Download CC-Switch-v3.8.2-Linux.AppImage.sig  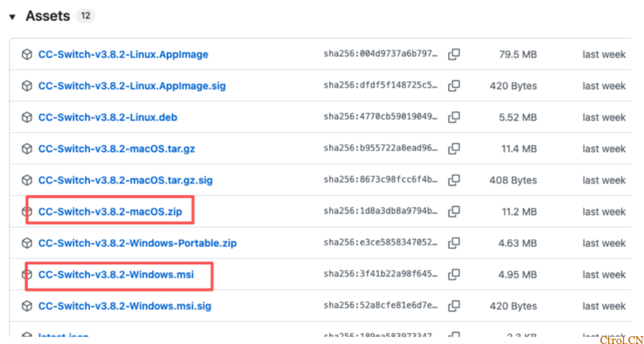coord(132,86)
